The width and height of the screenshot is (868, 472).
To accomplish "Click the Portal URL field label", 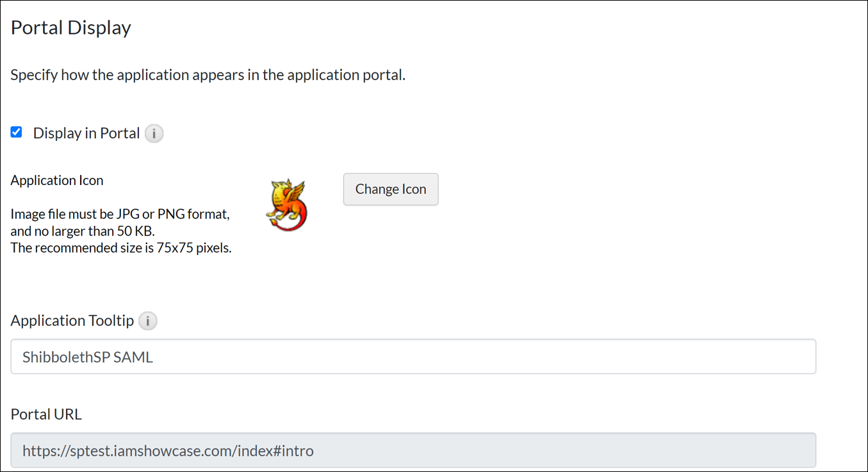I will [x=46, y=414].
